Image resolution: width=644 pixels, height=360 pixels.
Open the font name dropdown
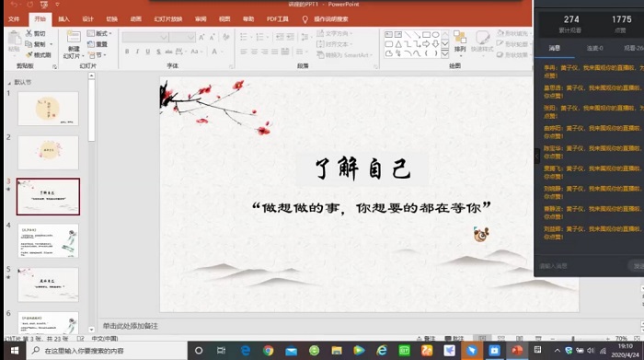164,38
